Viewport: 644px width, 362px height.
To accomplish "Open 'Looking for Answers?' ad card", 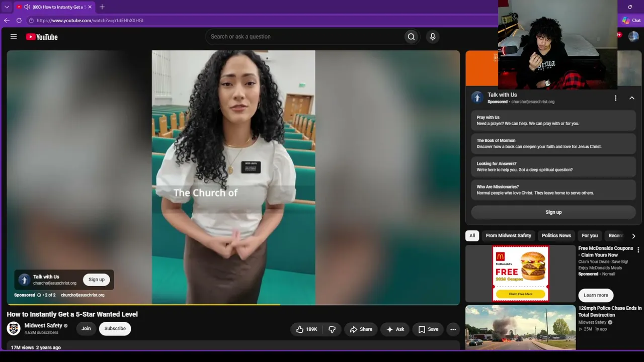I will (553, 167).
